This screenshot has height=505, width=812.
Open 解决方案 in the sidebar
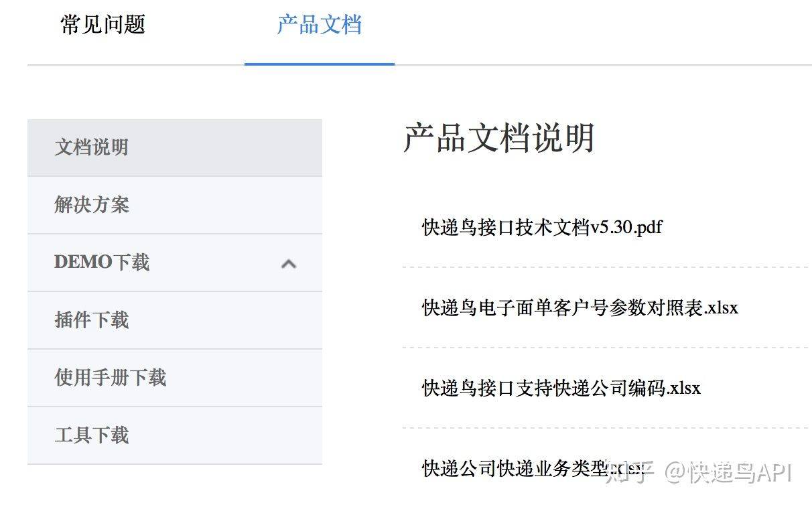click(x=174, y=205)
